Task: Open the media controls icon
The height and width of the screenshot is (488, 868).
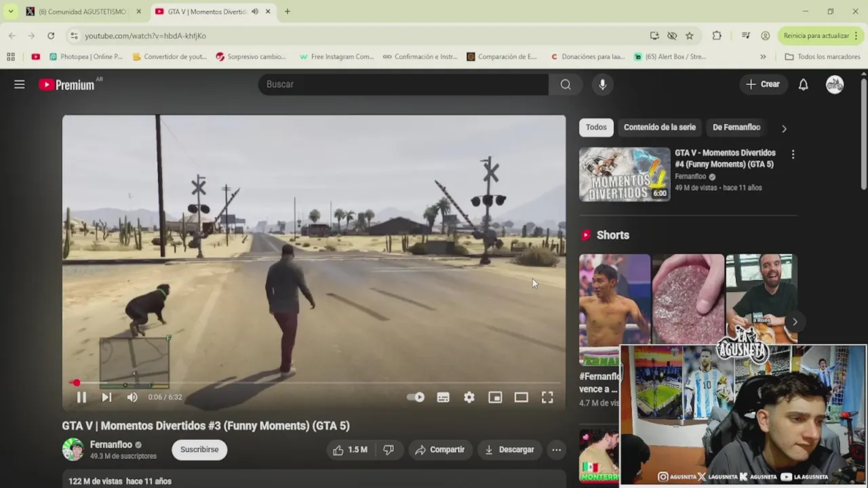Action: (745, 35)
